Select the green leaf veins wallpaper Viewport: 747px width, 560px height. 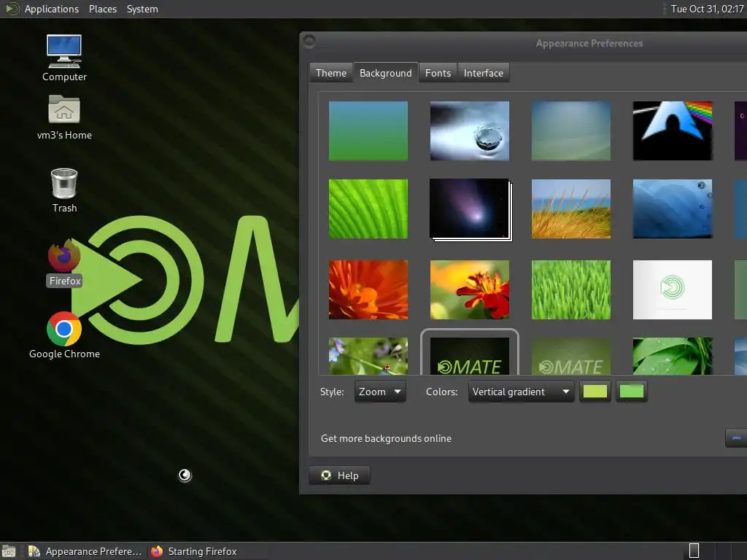368,209
